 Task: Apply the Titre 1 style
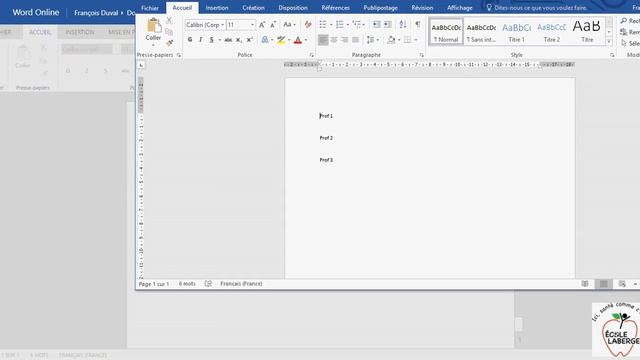pyautogui.click(x=516, y=32)
